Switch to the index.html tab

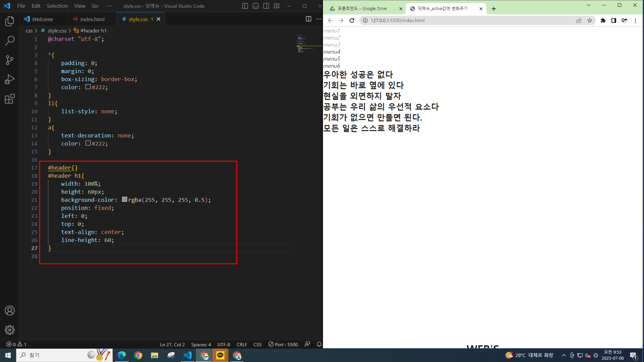(x=92, y=19)
